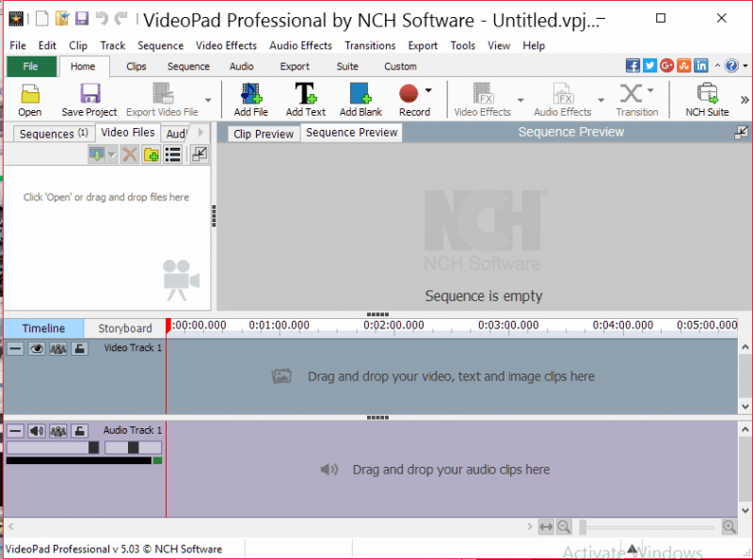Toggle the lock on Audio Track 1
The height and width of the screenshot is (560, 753).
pos(80,431)
